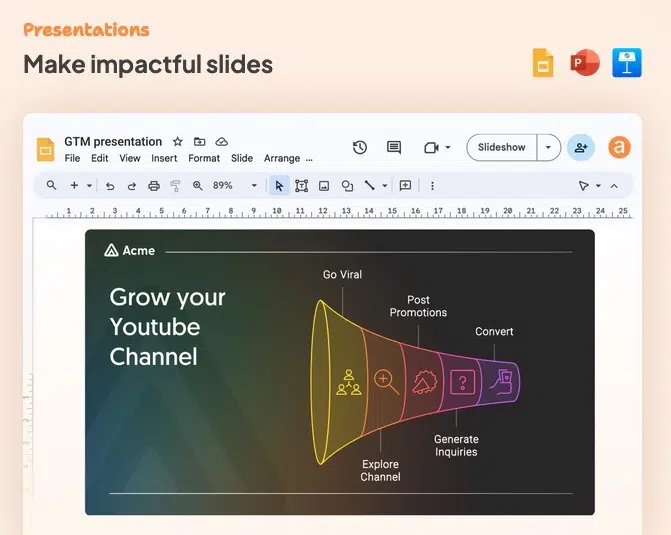Screen dimensions: 671x535
Task: Open the comments panel icon
Action: click(394, 147)
